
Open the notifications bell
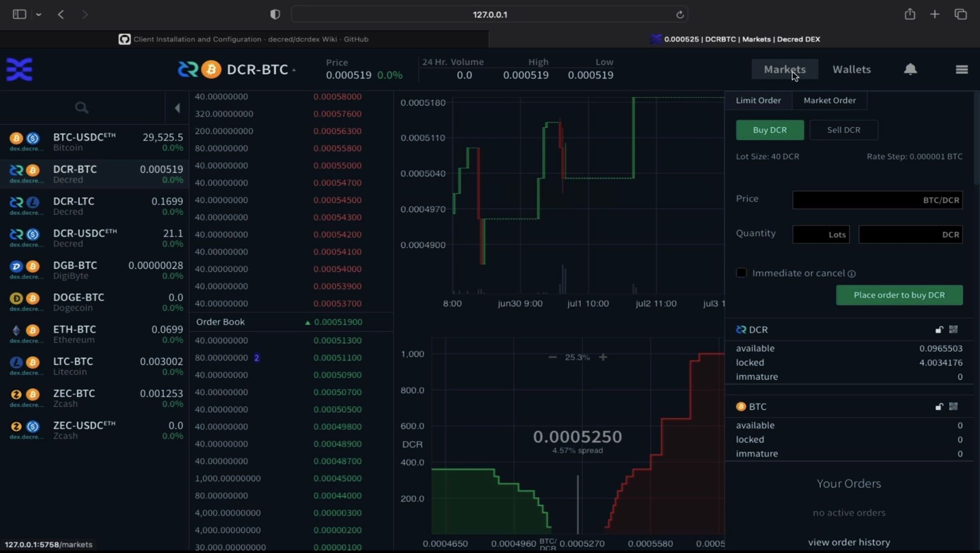[910, 69]
